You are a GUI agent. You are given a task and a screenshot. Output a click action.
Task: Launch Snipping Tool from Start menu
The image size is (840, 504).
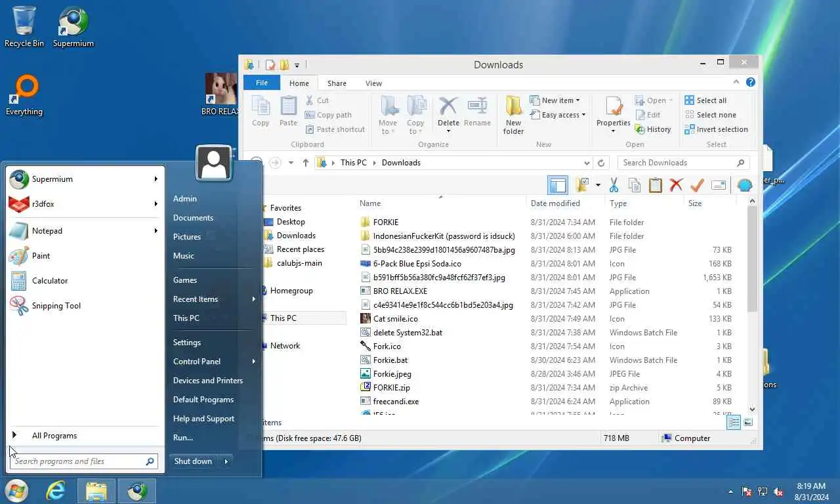[x=84, y=306]
